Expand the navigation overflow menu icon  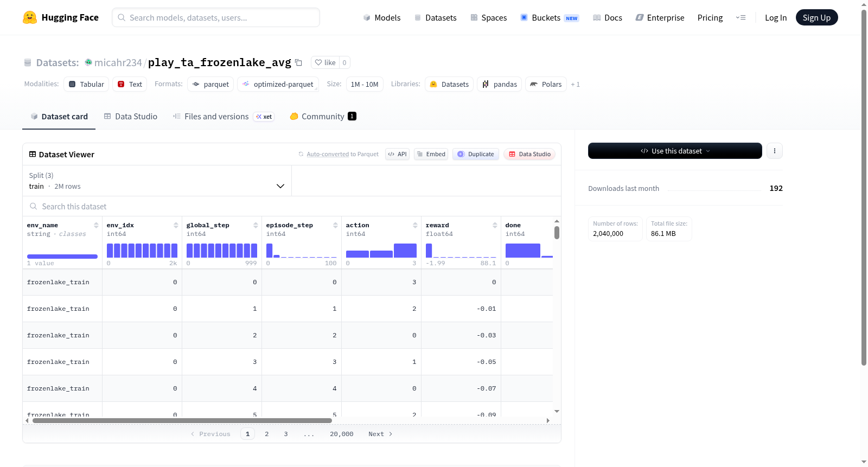(741, 17)
